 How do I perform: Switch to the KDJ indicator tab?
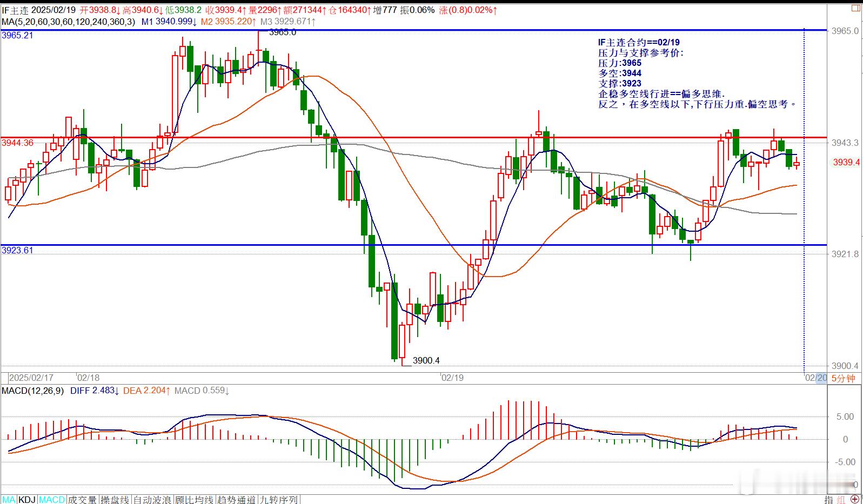click(x=27, y=500)
